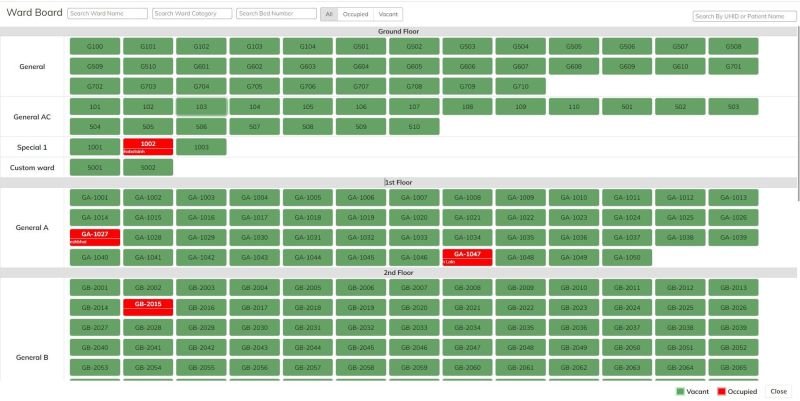
Task: Click Search By UHID or Patient Name
Action: 744,16
